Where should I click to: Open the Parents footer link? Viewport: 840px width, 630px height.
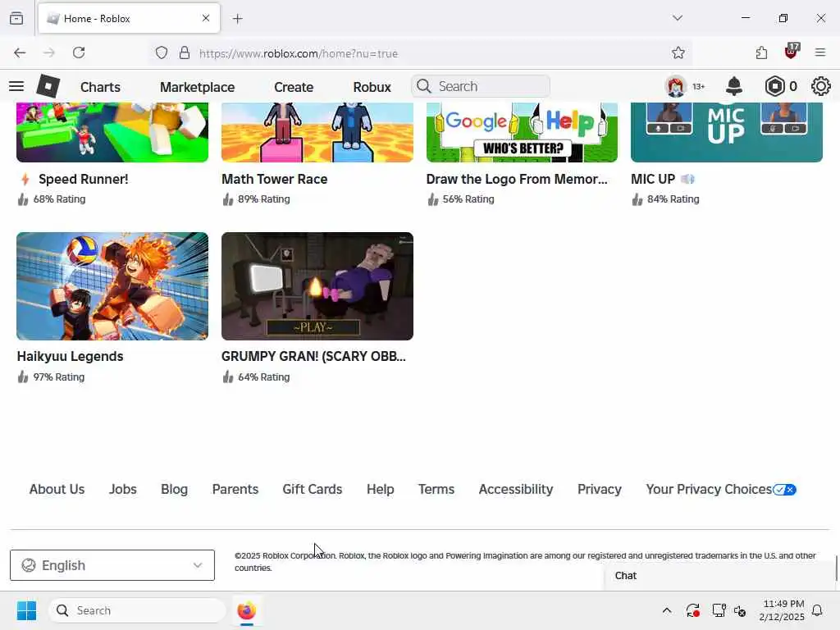click(235, 489)
